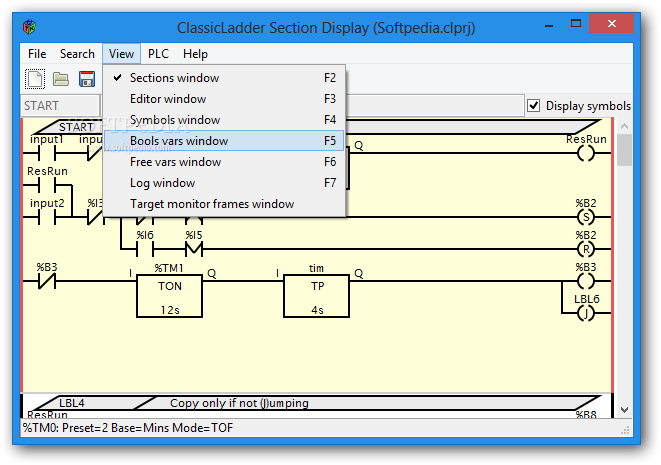Click the vertical scrollbar thumb
The height and width of the screenshot is (465, 661).
[x=624, y=150]
